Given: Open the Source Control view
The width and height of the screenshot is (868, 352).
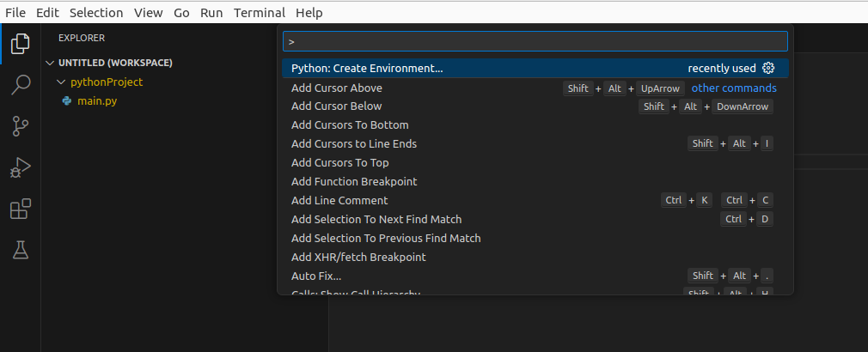Looking at the screenshot, I should tap(20, 126).
